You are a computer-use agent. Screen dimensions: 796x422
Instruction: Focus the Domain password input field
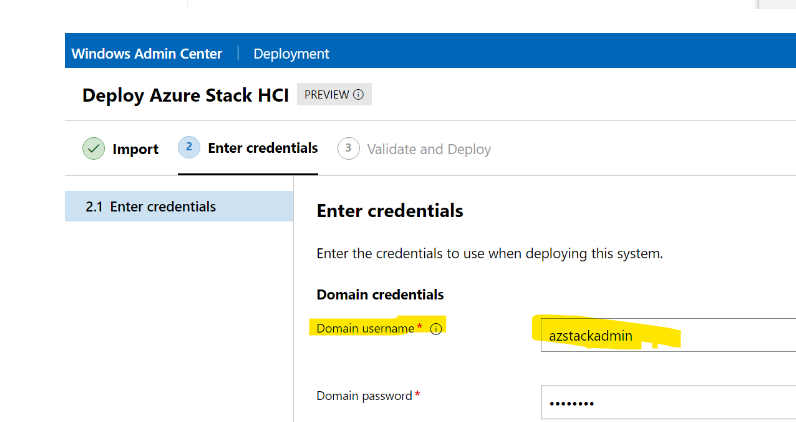click(x=668, y=403)
